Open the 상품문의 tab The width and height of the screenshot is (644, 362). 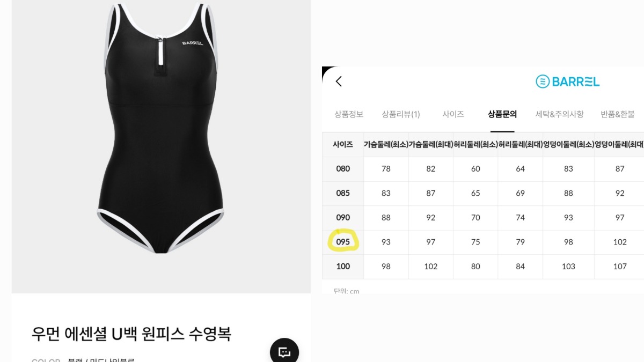pos(502,114)
